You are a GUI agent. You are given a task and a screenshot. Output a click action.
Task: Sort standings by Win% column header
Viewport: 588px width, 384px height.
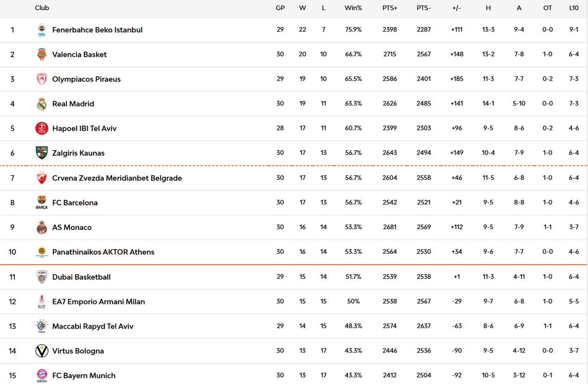coord(353,8)
